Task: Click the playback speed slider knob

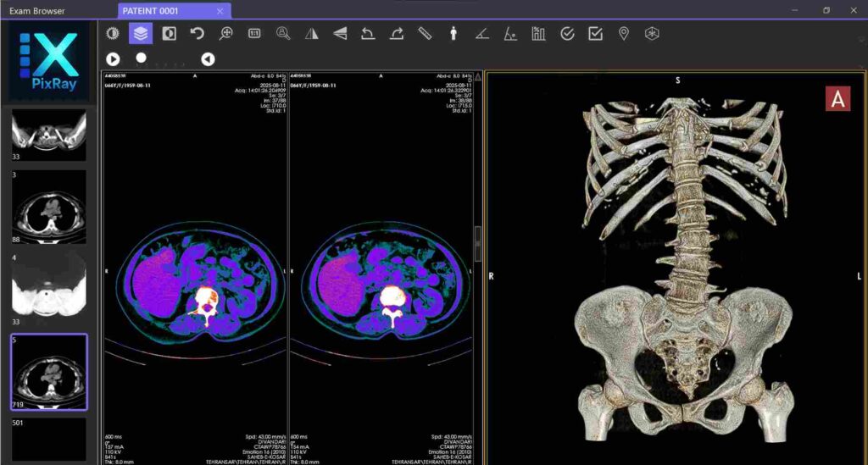Action: [142, 58]
